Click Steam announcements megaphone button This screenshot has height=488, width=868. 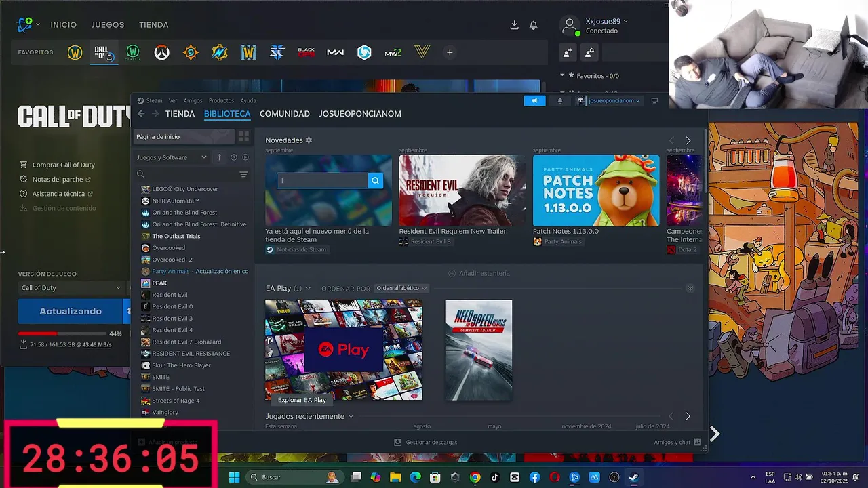534,101
